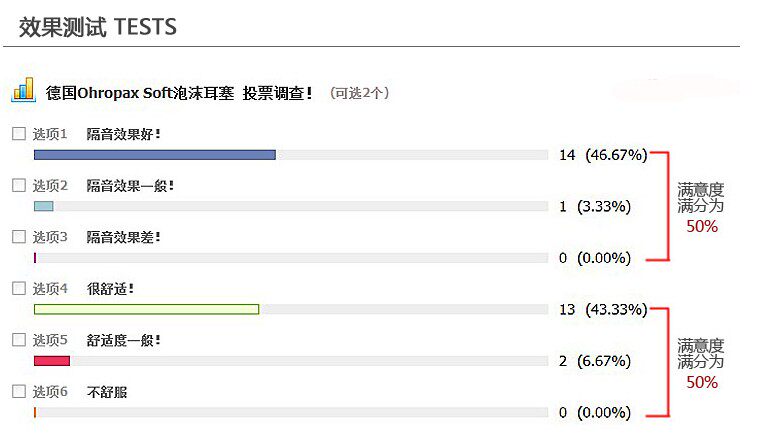Click the blue 隔音效果好 result bar

(x=154, y=155)
